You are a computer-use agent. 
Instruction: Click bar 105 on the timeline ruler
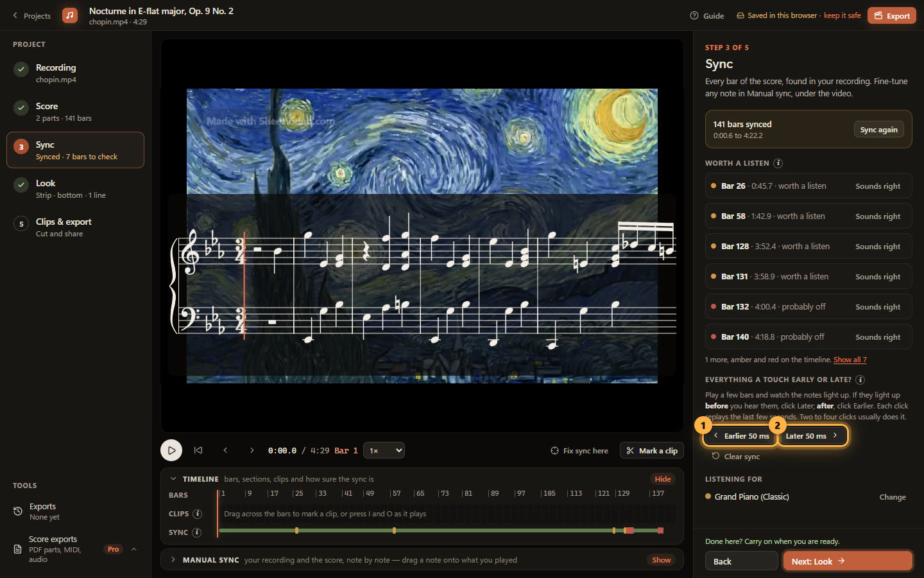[x=548, y=493]
